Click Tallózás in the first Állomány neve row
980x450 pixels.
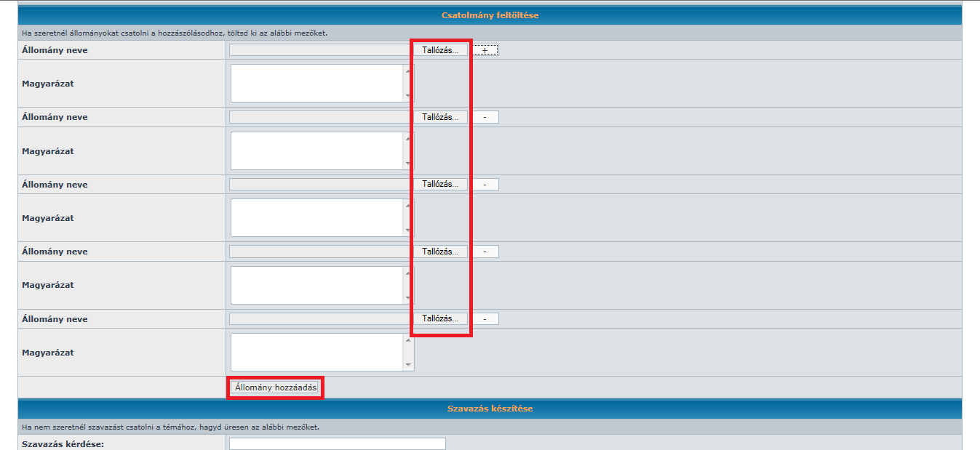click(x=440, y=50)
